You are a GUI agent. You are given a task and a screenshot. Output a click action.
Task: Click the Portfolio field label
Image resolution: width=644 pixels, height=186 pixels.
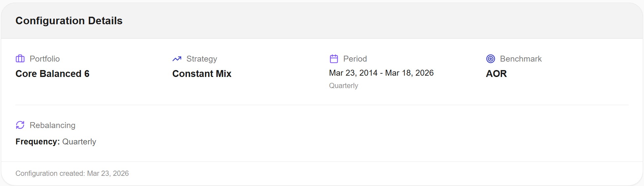click(x=45, y=59)
